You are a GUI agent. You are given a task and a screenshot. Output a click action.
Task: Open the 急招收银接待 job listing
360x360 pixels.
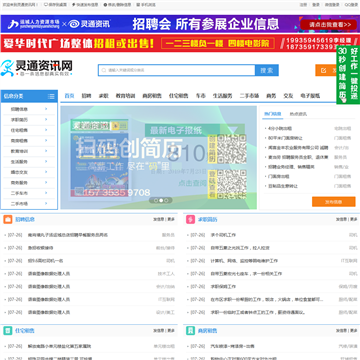(41, 248)
